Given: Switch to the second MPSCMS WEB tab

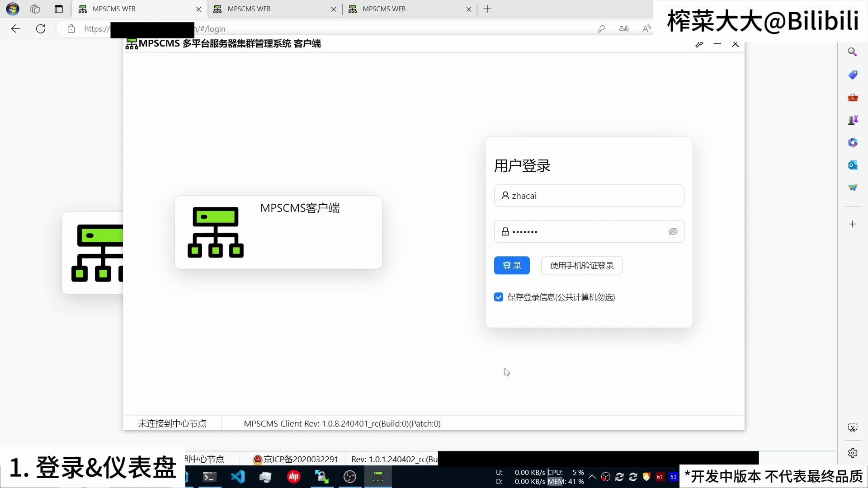Looking at the screenshot, I should (275, 9).
